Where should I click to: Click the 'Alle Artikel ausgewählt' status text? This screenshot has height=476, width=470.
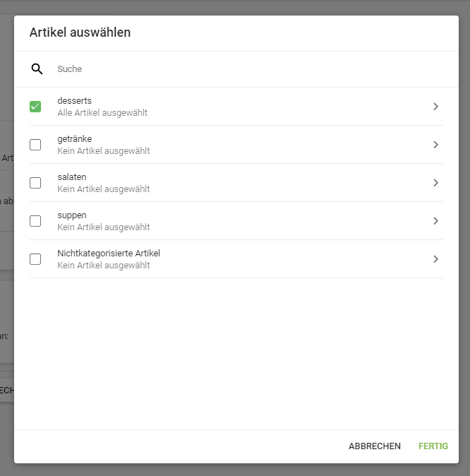[102, 113]
